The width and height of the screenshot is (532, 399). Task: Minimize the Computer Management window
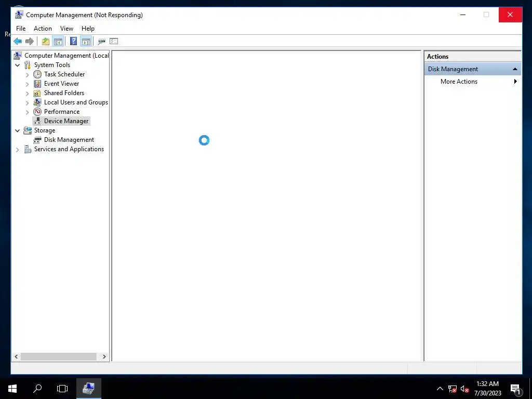pyautogui.click(x=463, y=15)
